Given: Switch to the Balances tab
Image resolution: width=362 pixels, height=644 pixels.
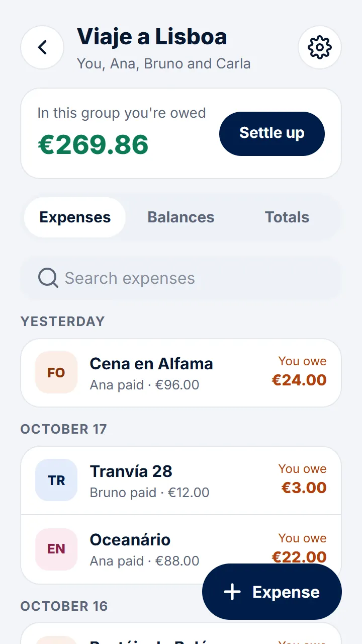Looking at the screenshot, I should 181,217.
